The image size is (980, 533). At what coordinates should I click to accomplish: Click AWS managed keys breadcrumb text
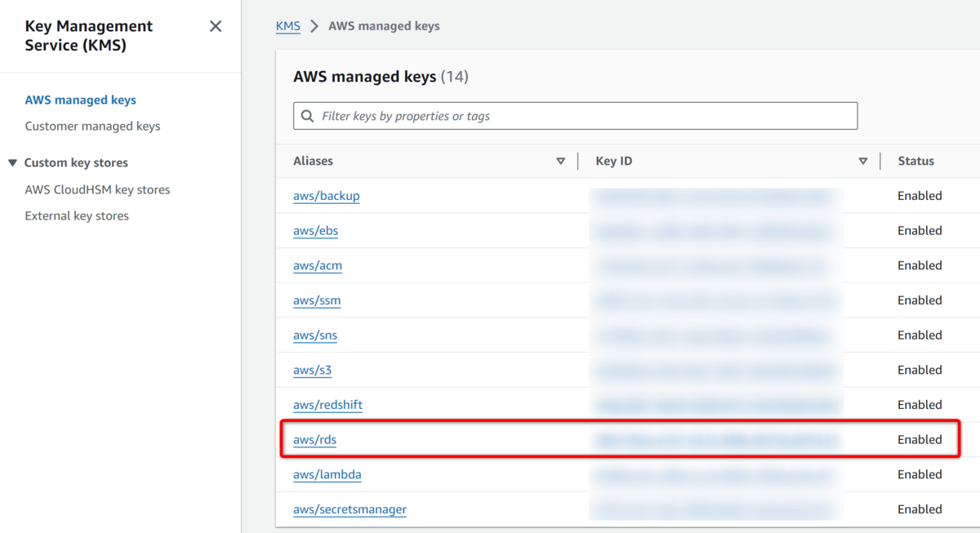point(384,26)
